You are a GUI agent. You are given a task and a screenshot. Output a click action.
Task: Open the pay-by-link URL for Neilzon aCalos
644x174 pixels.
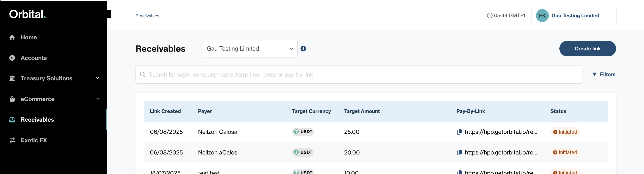501,152
